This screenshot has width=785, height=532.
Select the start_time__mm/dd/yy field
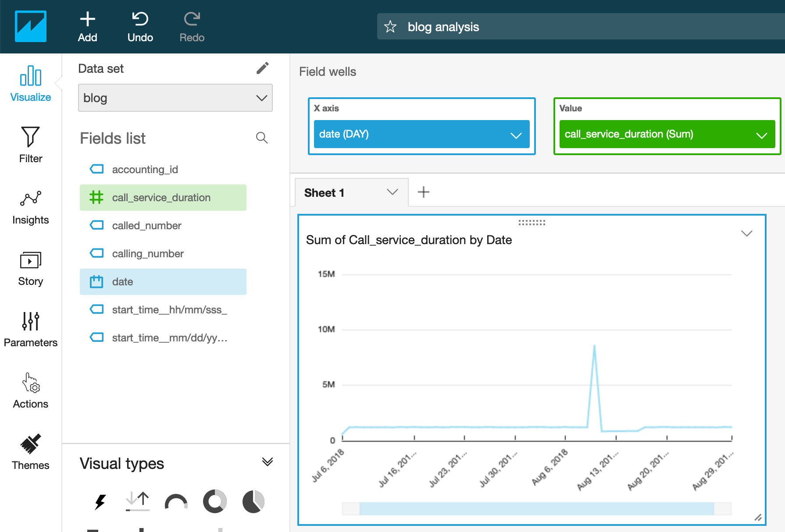pos(163,338)
